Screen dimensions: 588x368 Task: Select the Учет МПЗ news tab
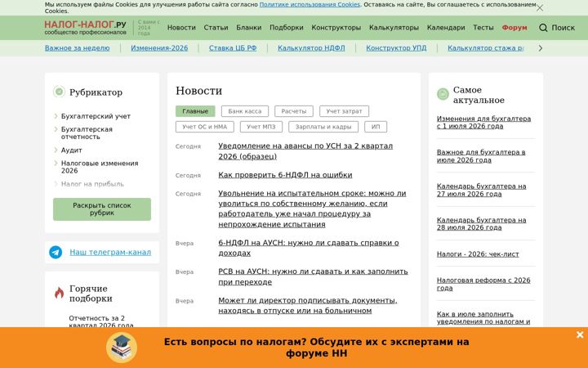261,127
